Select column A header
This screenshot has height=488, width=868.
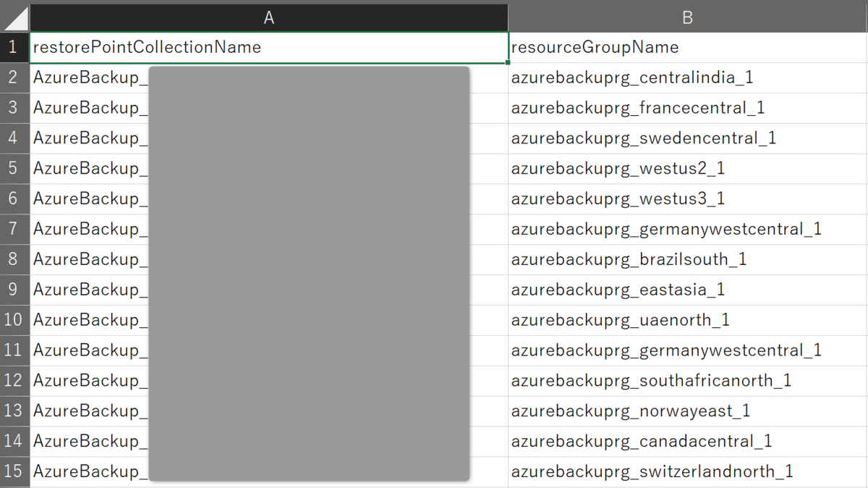point(269,17)
